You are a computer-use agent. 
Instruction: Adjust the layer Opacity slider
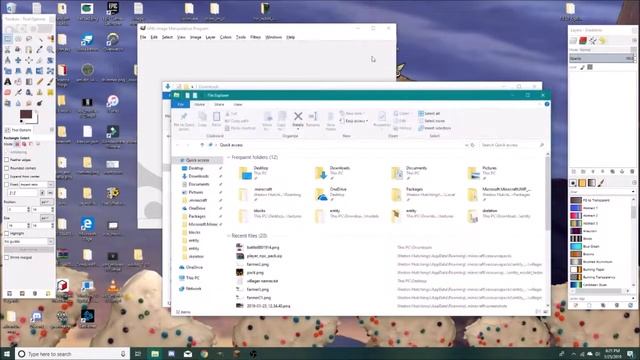point(602,58)
